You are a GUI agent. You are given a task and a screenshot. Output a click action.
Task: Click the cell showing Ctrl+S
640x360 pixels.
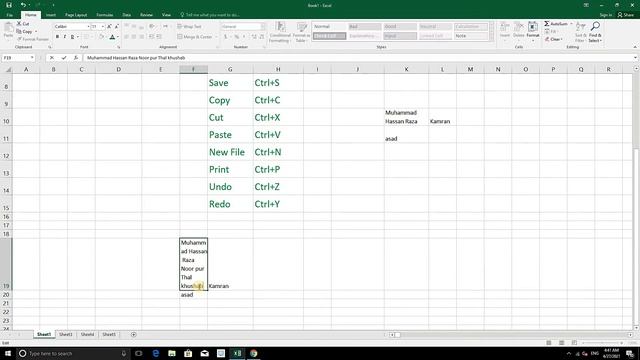pyautogui.click(x=278, y=82)
